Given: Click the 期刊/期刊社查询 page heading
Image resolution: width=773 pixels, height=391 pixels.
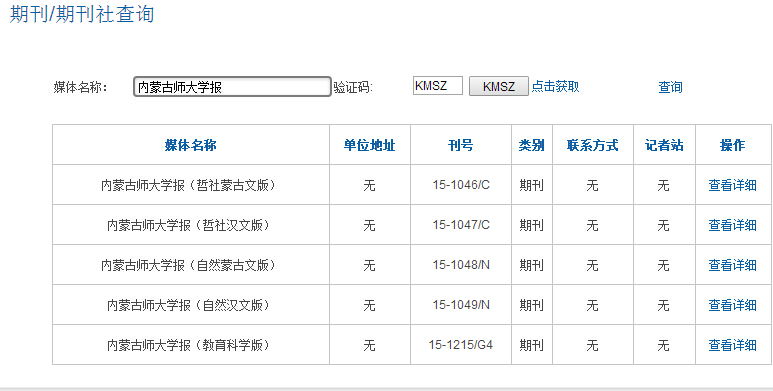Looking at the screenshot, I should pyautogui.click(x=82, y=14).
